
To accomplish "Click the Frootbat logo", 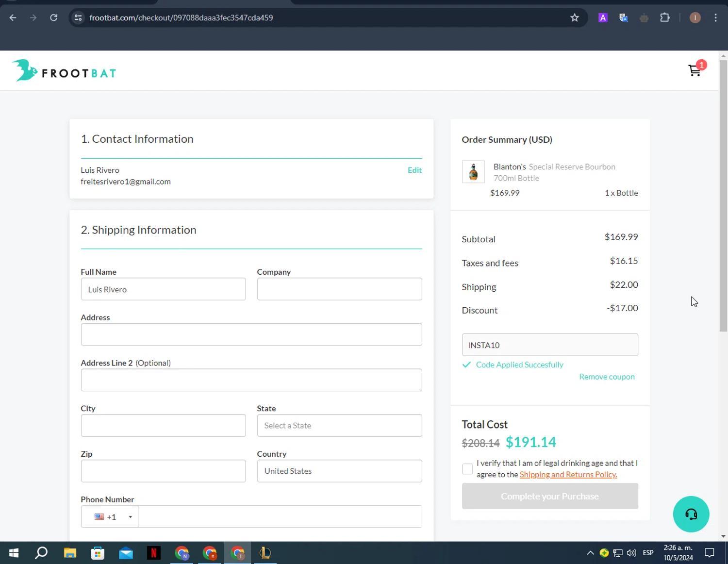I will 64,71.
